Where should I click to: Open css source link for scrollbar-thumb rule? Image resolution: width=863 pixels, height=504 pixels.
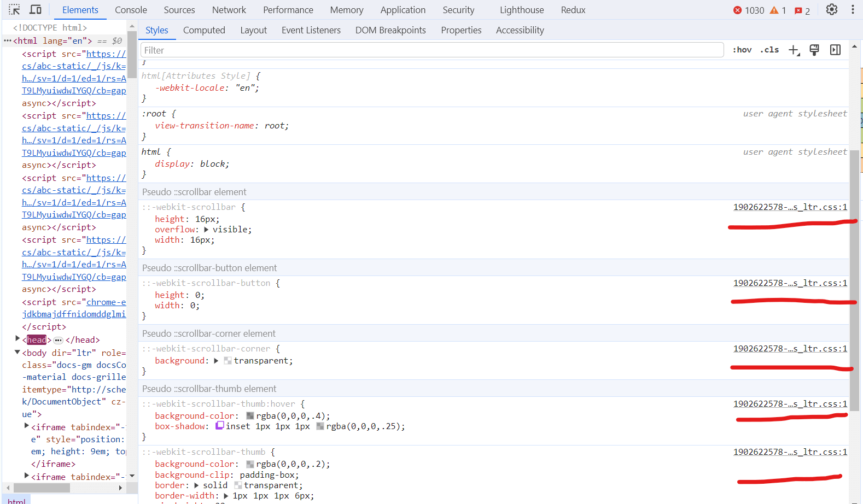(790, 452)
